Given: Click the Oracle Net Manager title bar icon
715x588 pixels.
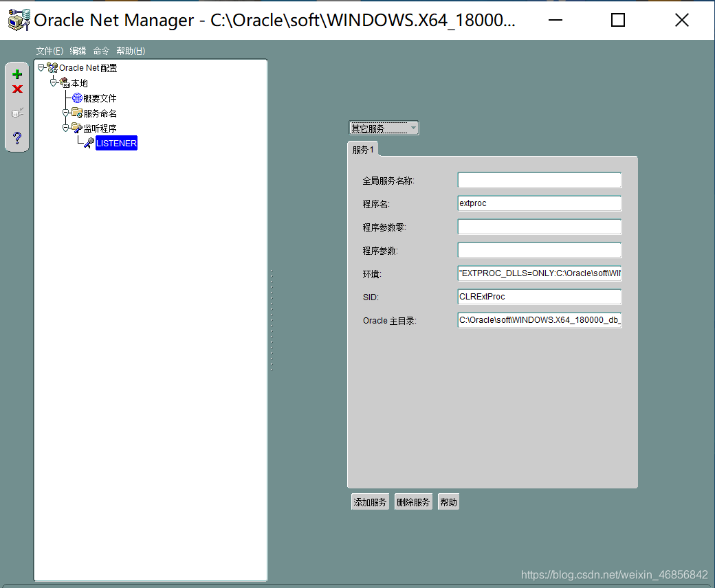Looking at the screenshot, I should (19, 20).
